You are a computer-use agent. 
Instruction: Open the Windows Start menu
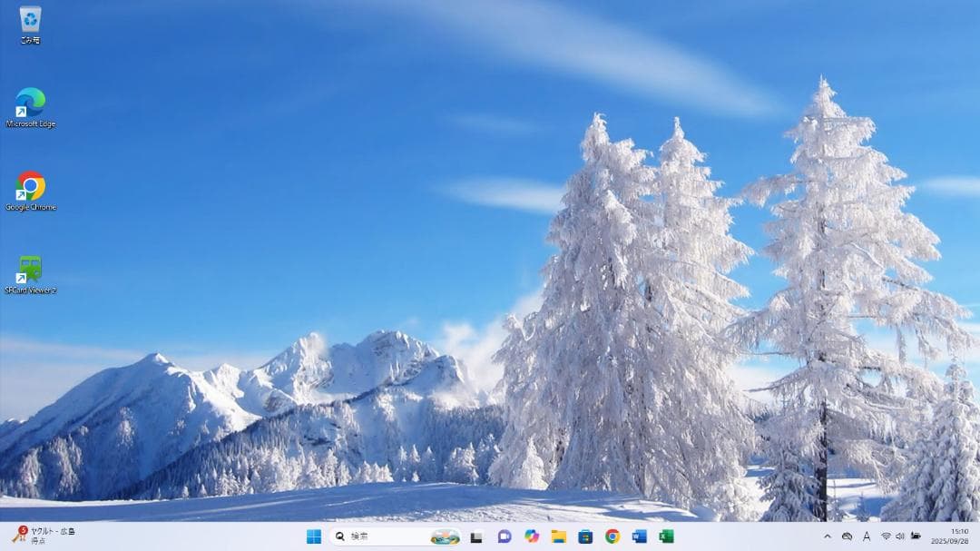tap(314, 536)
